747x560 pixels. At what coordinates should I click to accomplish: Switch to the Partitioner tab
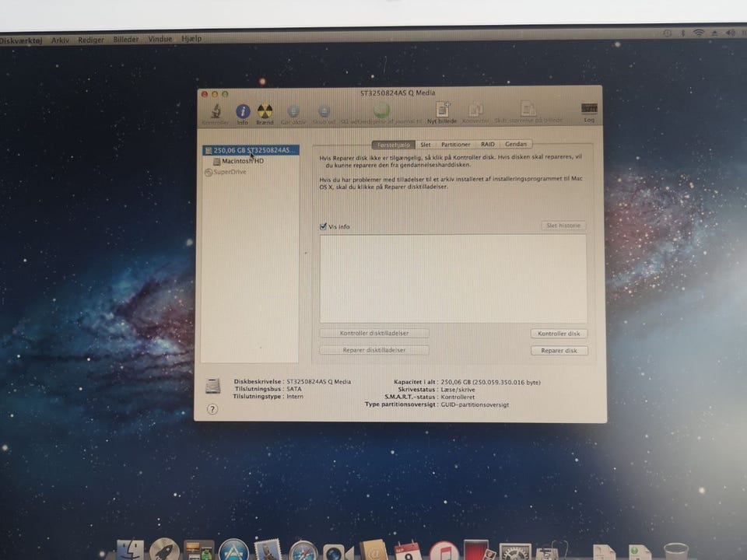[455, 145]
